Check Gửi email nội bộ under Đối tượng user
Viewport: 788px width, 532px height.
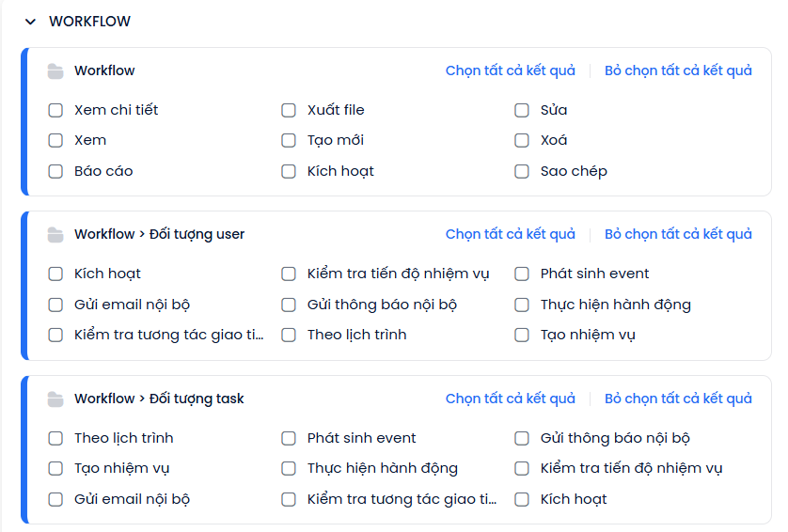[x=56, y=305]
